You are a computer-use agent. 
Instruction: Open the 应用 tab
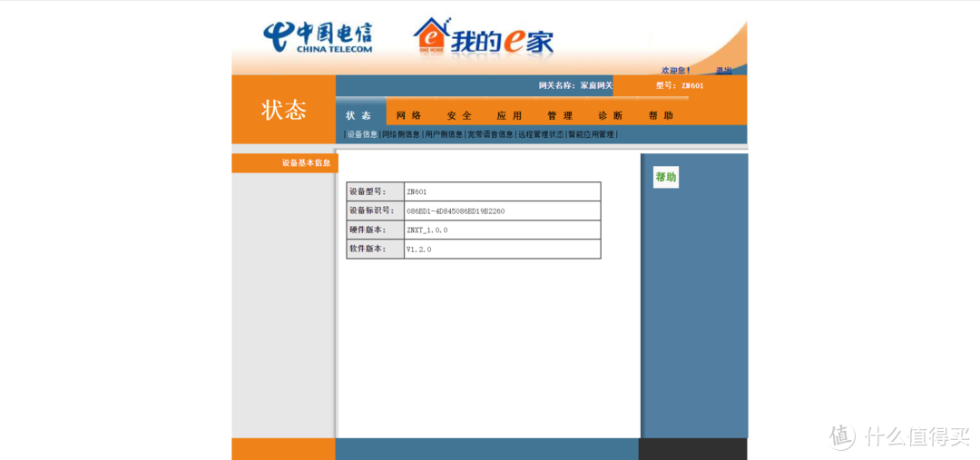click(x=509, y=115)
